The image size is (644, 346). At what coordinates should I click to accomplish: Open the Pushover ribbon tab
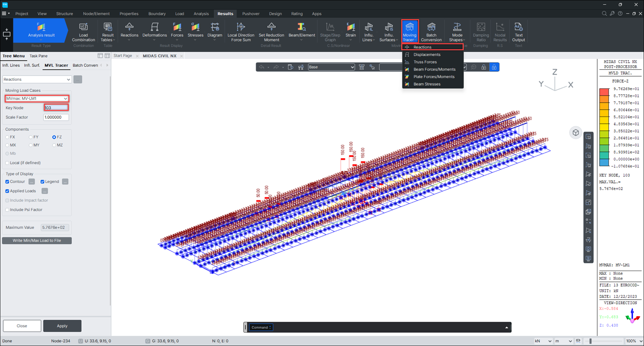[x=251, y=14]
